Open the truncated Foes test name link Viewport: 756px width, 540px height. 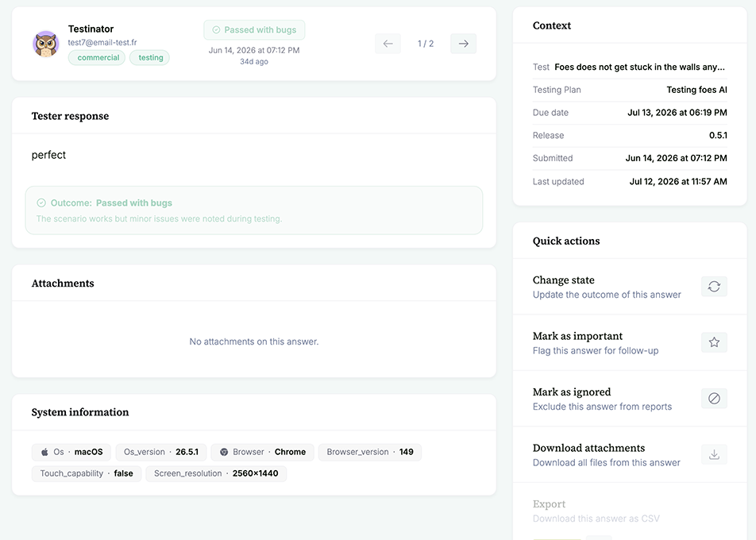pyautogui.click(x=639, y=67)
